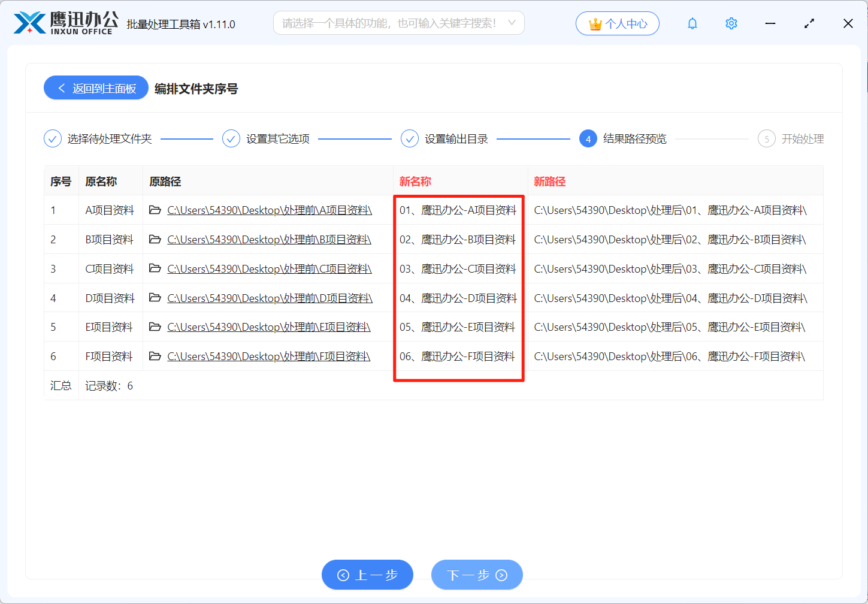Open original path link for F项目资料
Image resolution: width=868 pixels, height=604 pixels.
pos(269,357)
